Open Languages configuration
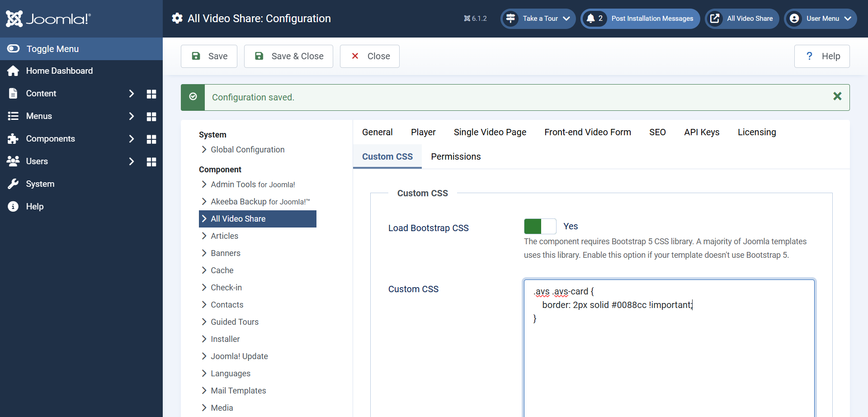Screen dimensions: 868x417 click(231, 374)
